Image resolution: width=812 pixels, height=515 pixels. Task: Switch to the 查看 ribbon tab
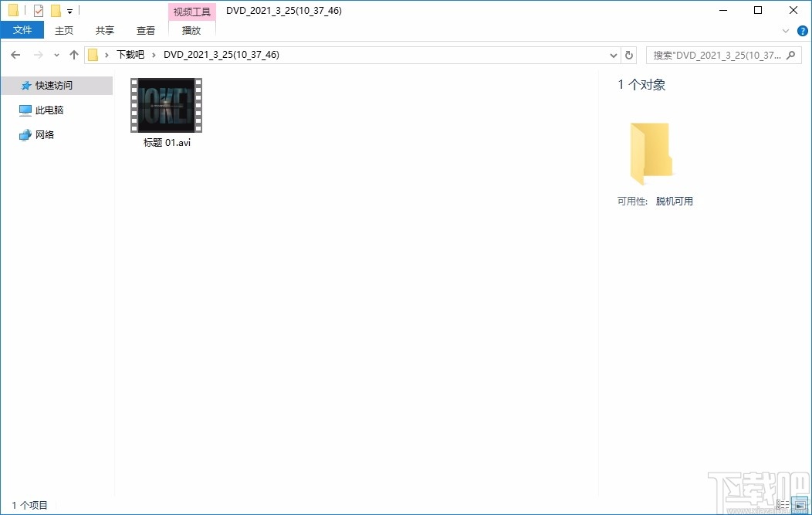tap(145, 30)
